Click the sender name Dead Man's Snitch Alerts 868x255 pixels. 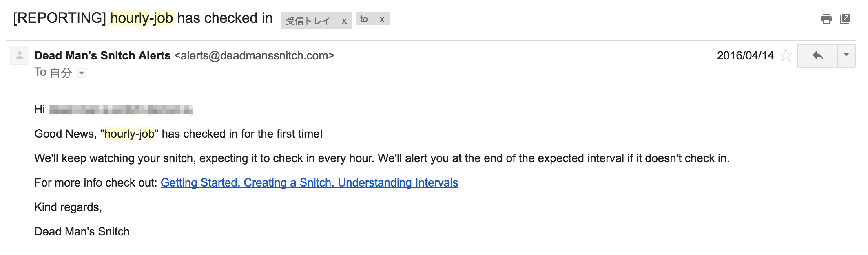pyautogui.click(x=102, y=55)
